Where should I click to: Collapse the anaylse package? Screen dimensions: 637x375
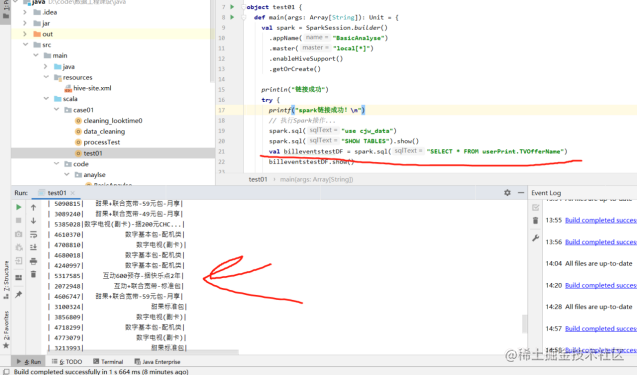pos(67,175)
